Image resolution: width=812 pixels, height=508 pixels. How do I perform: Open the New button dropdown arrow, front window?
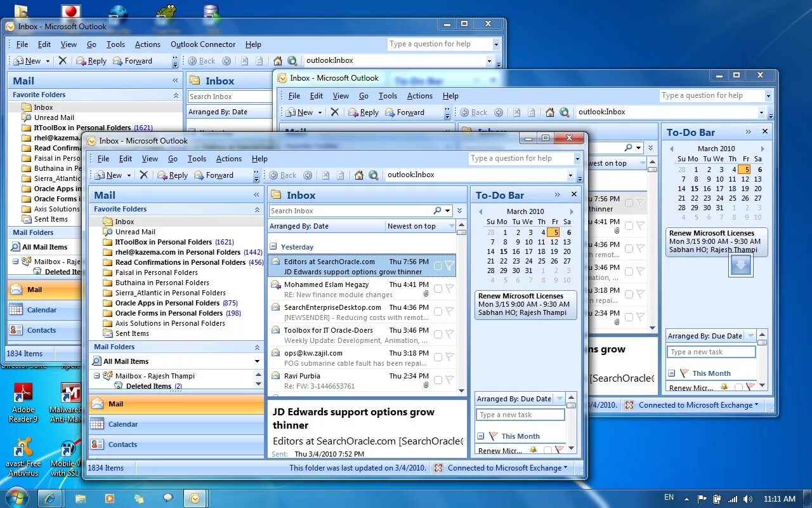[x=129, y=175]
